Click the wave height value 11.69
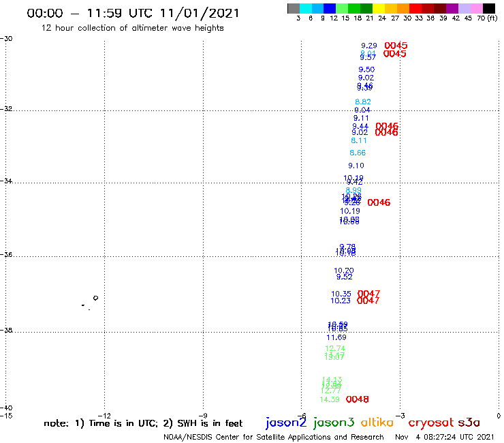This screenshot has height=443, width=504. [x=336, y=337]
